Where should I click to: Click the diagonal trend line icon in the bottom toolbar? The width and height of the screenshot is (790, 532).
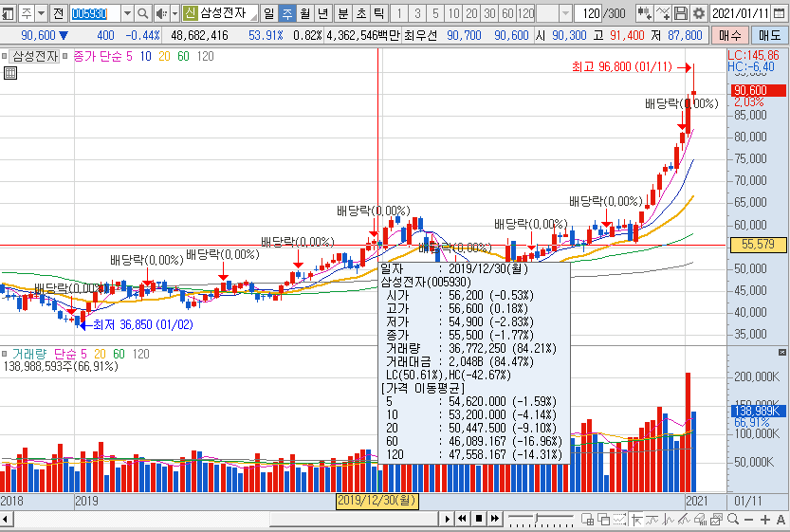684,519
